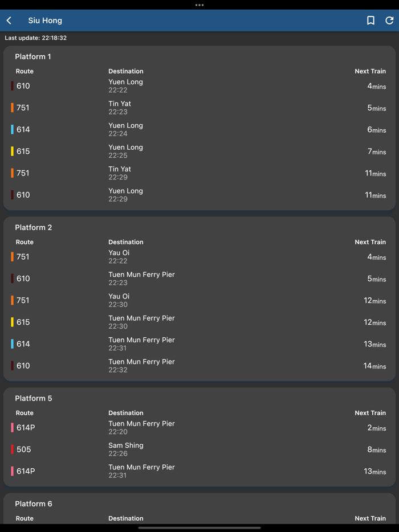Select route 614 to Yuen Long at 22:24
Viewport: 399px width, 532px height.
[199, 130]
